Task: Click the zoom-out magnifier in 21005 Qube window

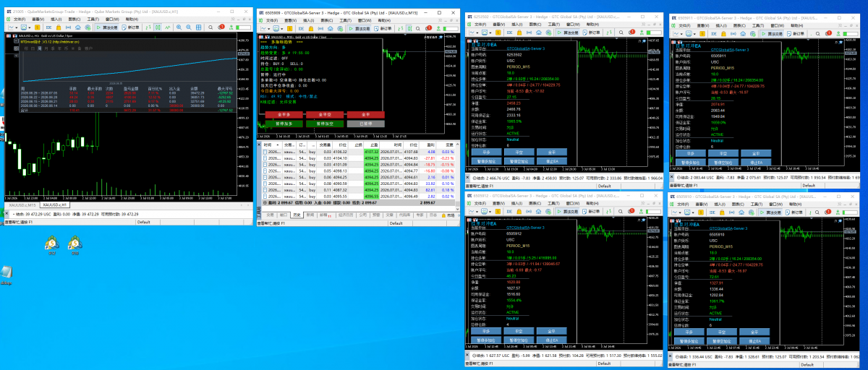Action: click(188, 27)
